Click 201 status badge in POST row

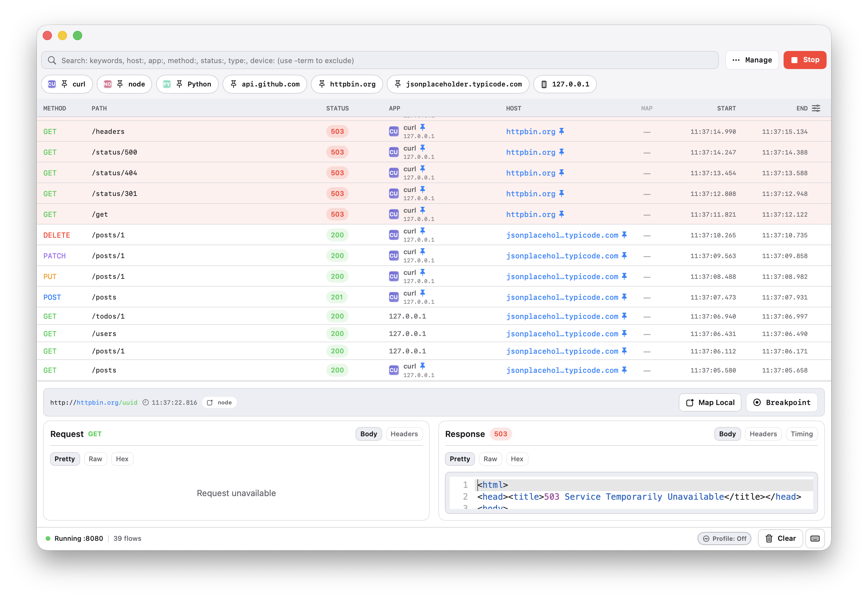point(336,297)
